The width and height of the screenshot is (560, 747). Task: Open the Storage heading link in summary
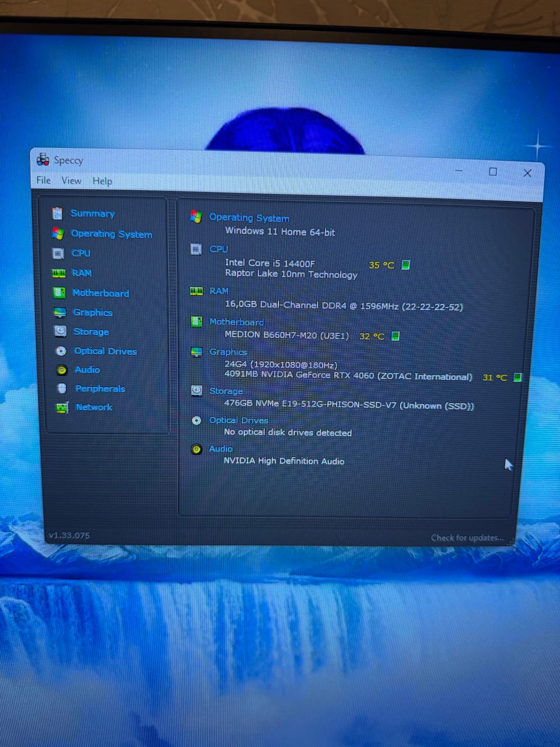(226, 391)
